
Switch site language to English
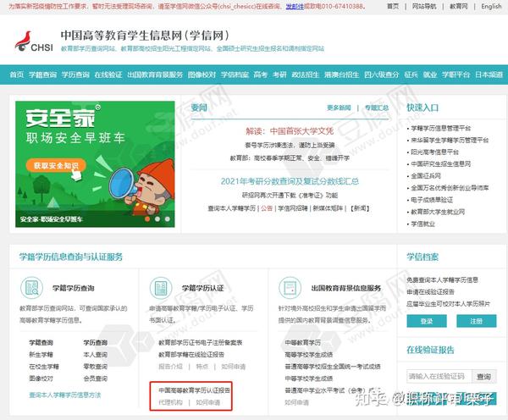(x=491, y=6)
